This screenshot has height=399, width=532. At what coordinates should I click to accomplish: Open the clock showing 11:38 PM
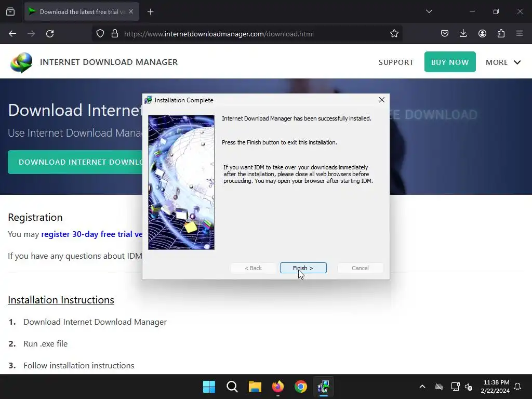click(495, 387)
